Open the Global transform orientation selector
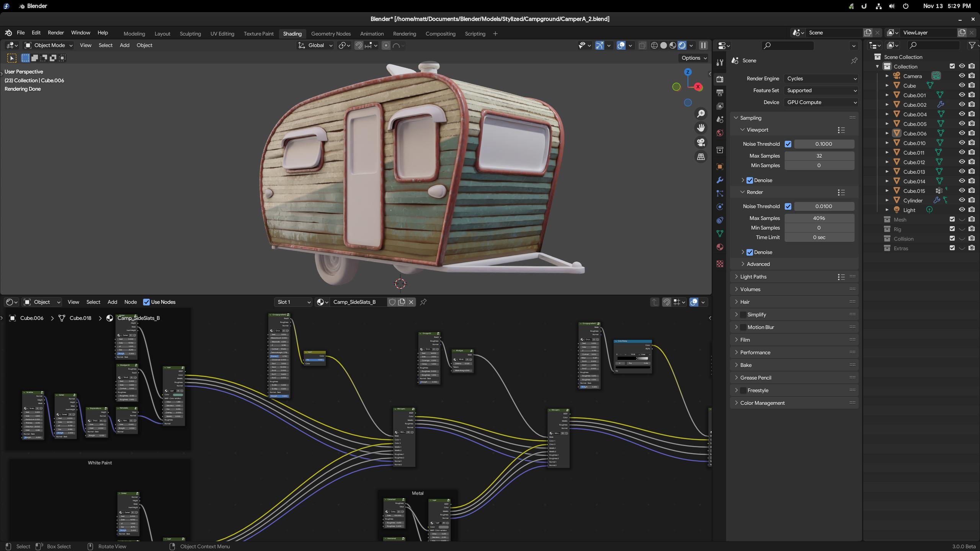Image resolution: width=980 pixels, height=551 pixels. tap(316, 45)
